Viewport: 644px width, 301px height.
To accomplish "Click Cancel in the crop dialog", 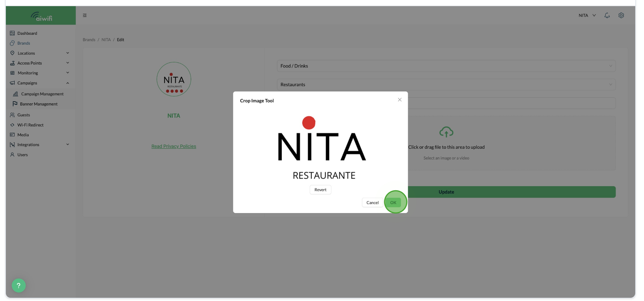I will 373,203.
